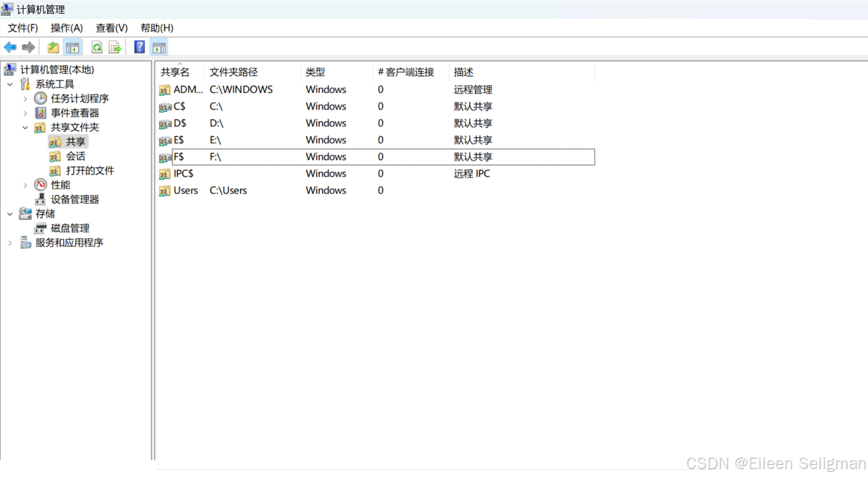Click the 服务和应用程序 icon
This screenshot has width=868, height=478.
[25, 242]
